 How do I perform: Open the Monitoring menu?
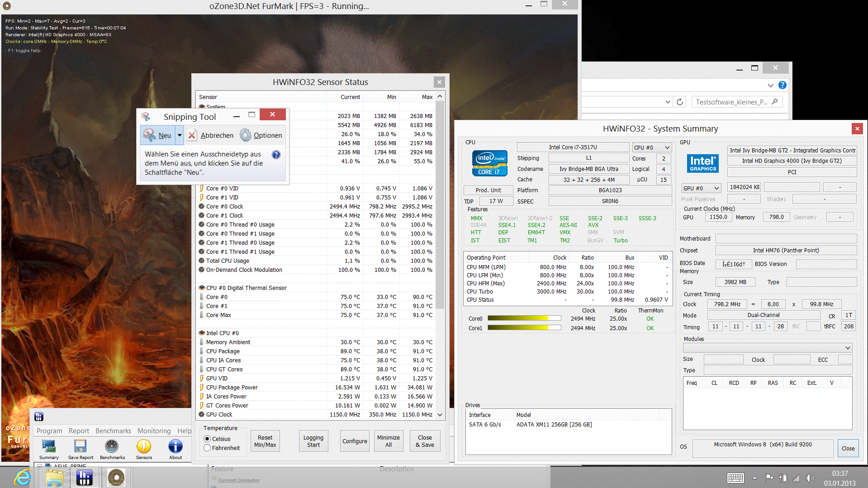click(154, 431)
